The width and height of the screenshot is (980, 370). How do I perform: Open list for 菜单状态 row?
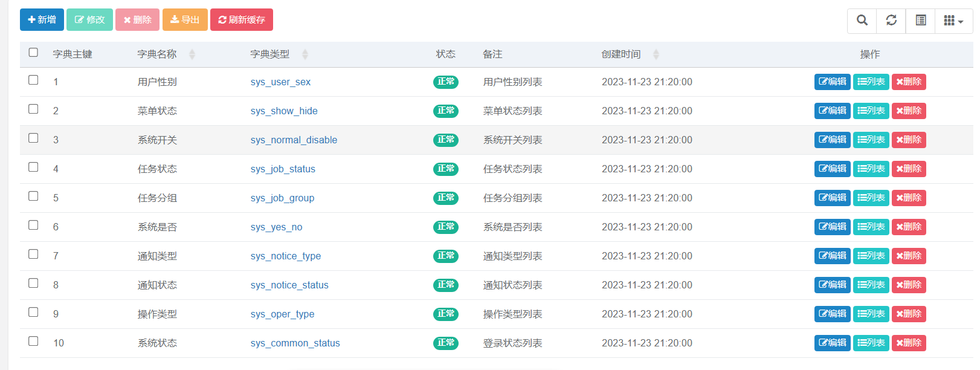871,111
